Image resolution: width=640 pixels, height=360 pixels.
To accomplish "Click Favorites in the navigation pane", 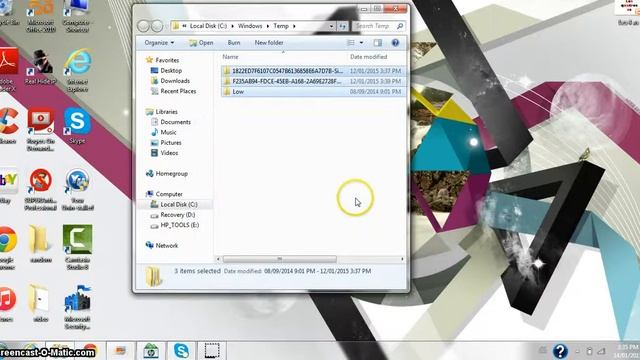I will [167, 60].
